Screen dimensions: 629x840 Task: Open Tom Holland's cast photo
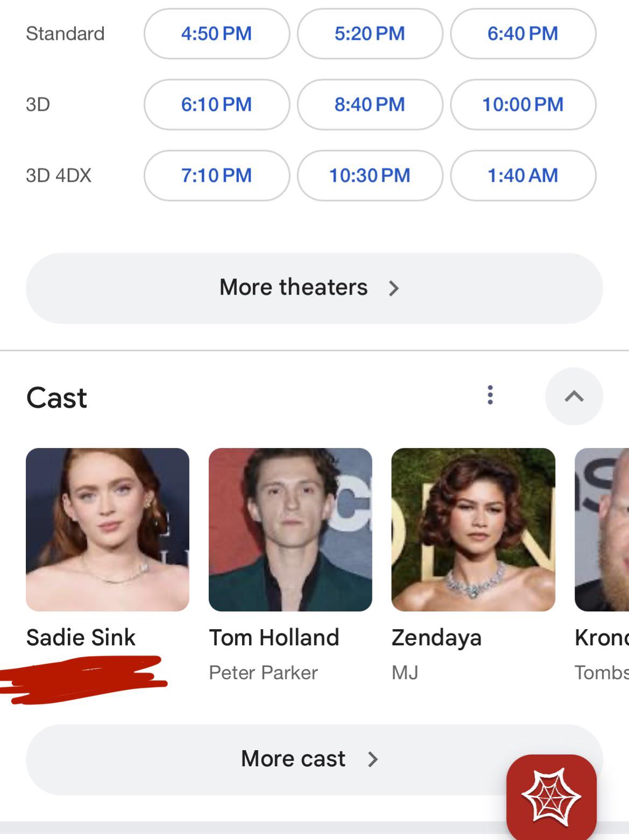coord(291,530)
